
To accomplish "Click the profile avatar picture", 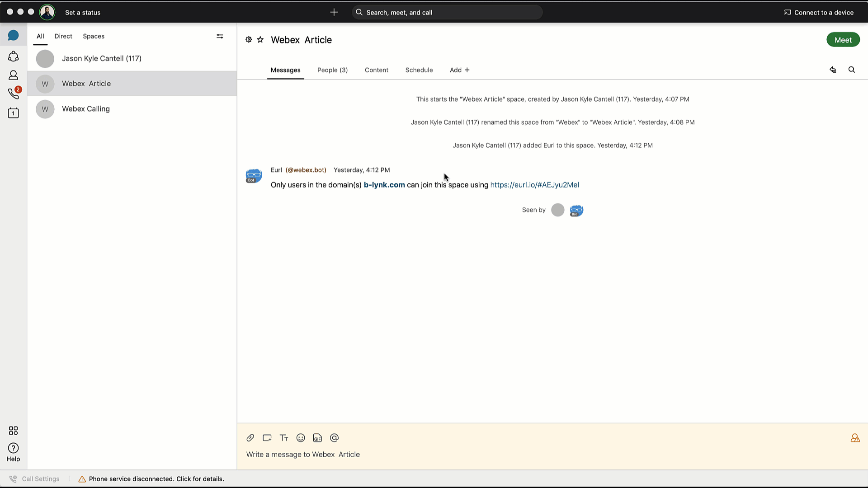I will pyautogui.click(x=47, y=12).
